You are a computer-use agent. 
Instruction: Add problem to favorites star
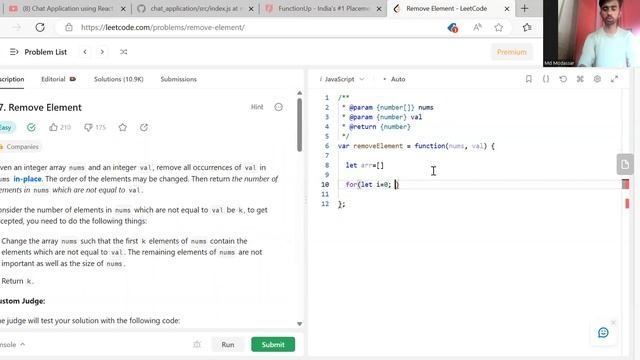tap(122, 127)
